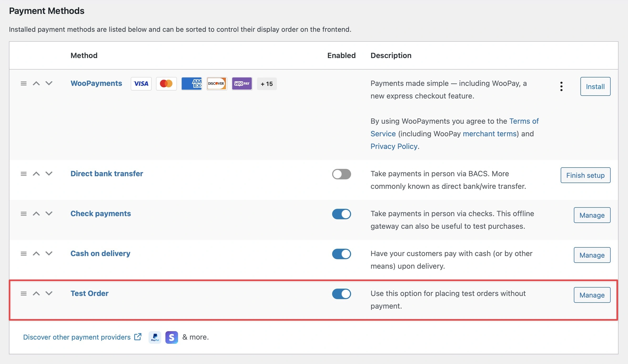
Task: Click the Mastercard logo
Action: pos(166,84)
